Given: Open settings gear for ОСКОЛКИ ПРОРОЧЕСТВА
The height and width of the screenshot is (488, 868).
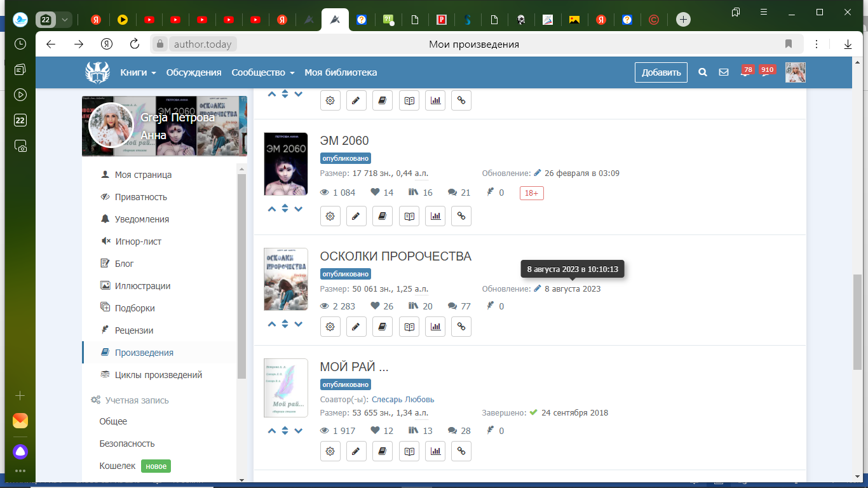Looking at the screenshot, I should 330,327.
